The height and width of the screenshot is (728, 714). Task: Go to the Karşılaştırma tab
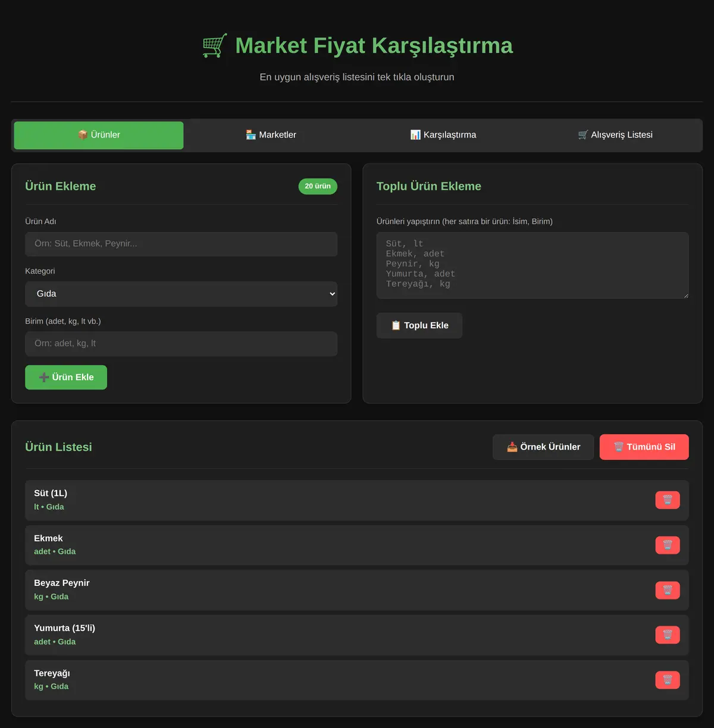pyautogui.click(x=443, y=135)
